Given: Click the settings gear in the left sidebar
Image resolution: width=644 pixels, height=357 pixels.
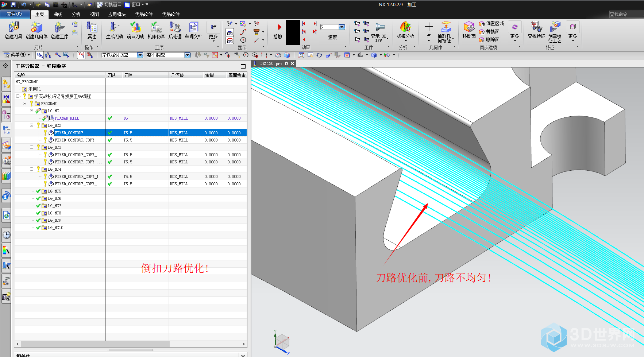Looking at the screenshot, I should [x=5, y=66].
